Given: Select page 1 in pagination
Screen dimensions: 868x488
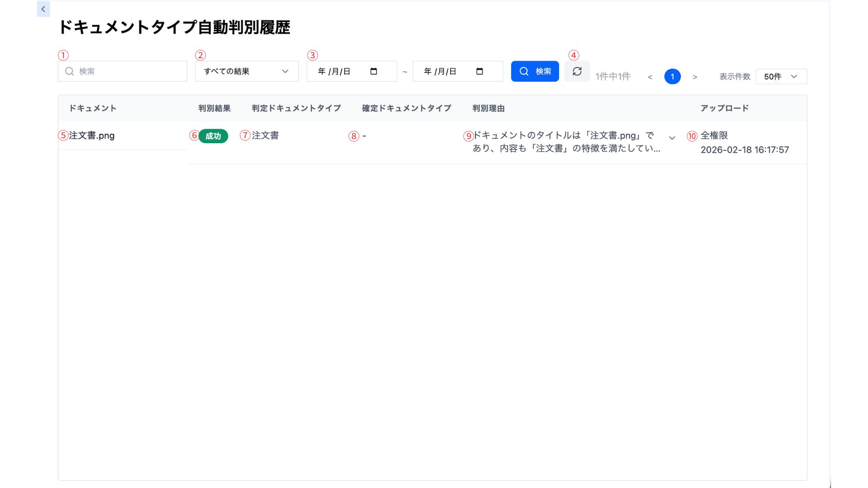Looking at the screenshot, I should [672, 77].
